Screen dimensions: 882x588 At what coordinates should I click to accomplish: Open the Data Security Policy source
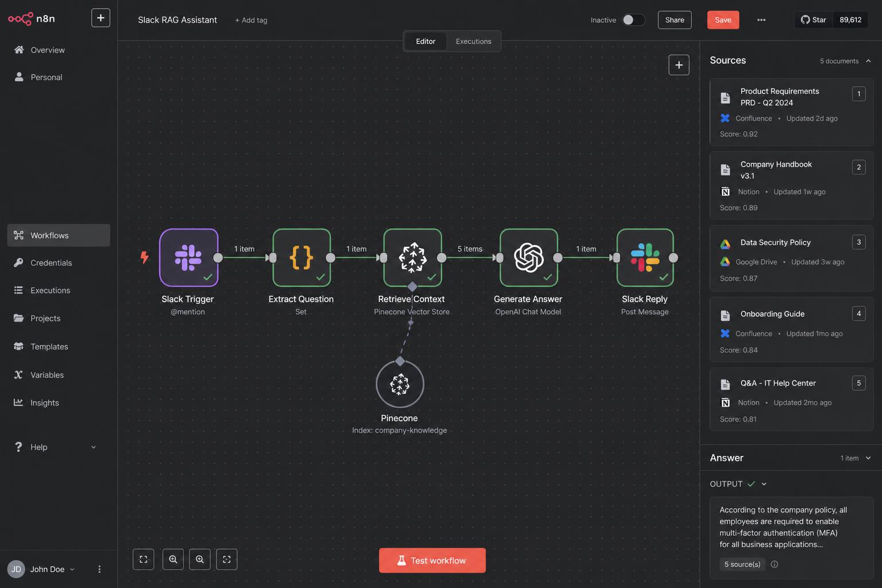click(791, 258)
